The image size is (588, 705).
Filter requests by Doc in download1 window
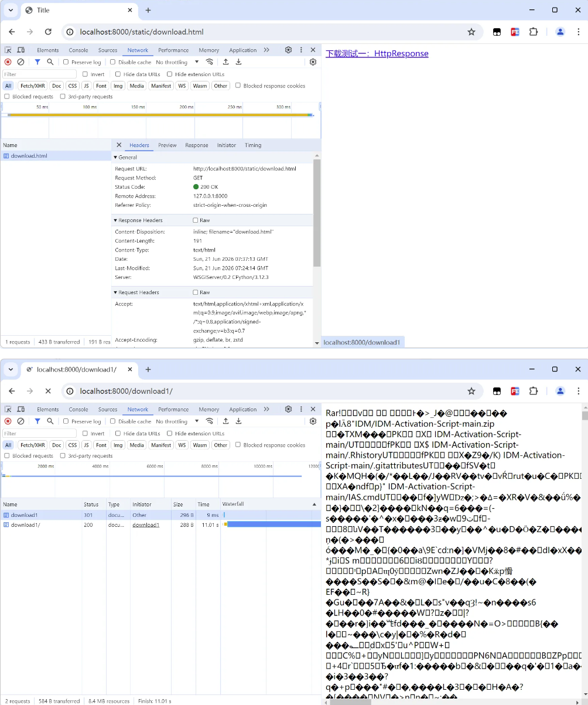click(57, 445)
